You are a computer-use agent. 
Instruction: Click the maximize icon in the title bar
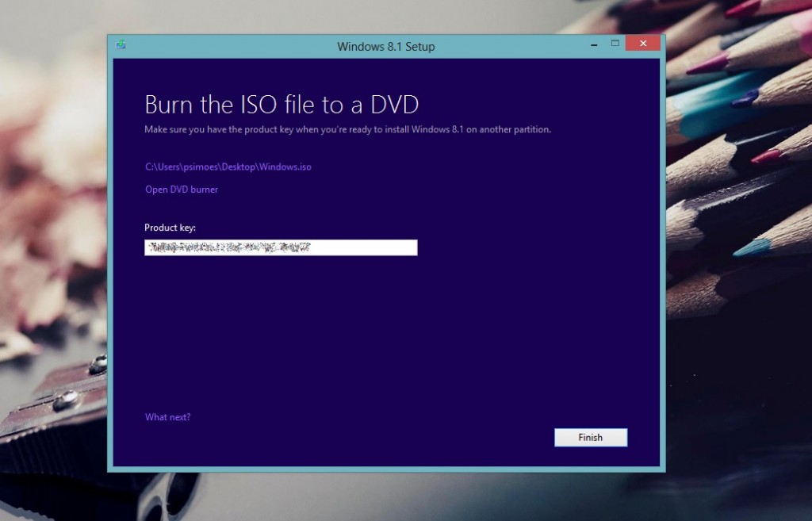pyautogui.click(x=615, y=45)
